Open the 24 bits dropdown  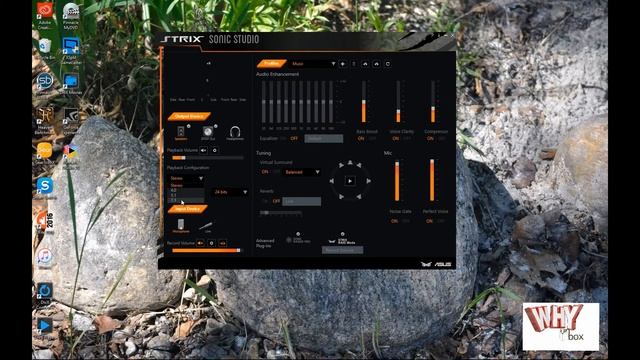tap(230, 192)
